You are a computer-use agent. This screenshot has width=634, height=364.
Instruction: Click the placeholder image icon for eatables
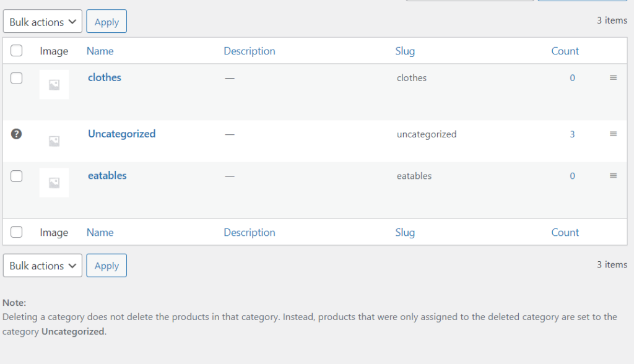pyautogui.click(x=54, y=183)
